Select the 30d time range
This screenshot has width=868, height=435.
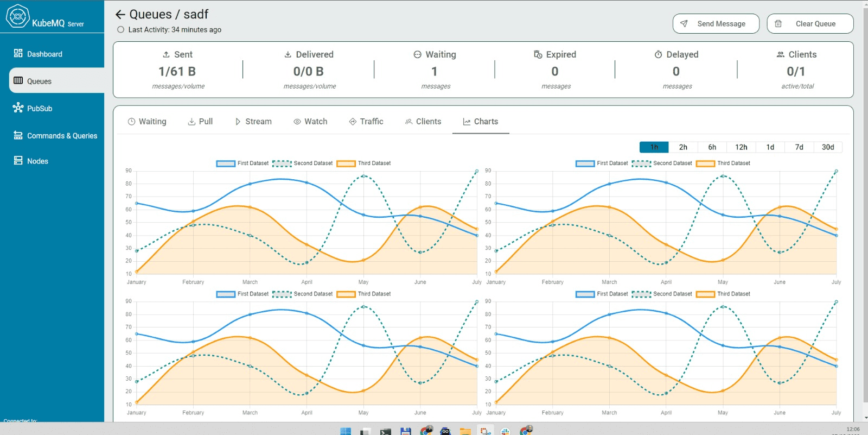coord(828,147)
